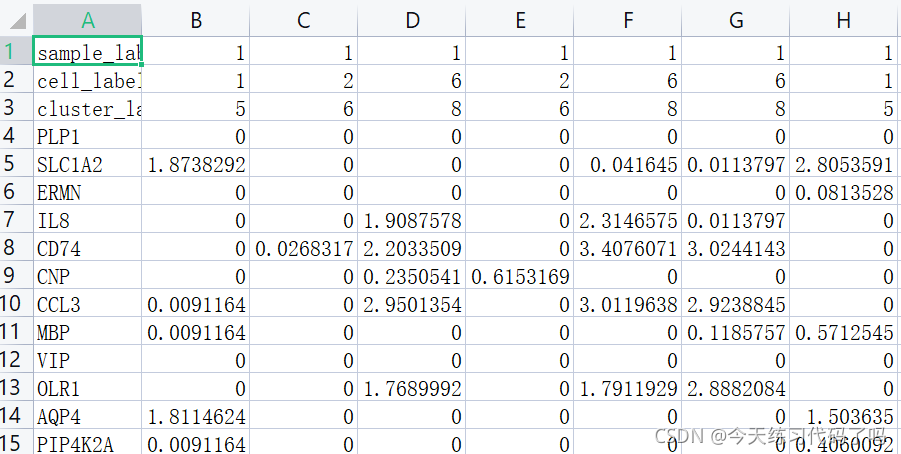Select column G header
This screenshot has height=454, width=901.
(736, 20)
